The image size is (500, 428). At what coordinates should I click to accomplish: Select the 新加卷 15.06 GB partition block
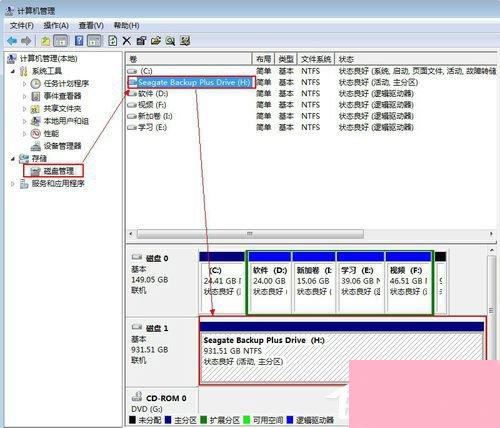[314, 283]
